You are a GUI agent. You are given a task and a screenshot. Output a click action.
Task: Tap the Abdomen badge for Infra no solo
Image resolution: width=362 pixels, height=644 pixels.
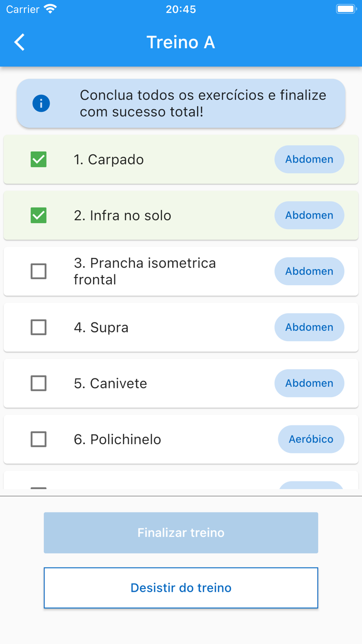(x=309, y=215)
